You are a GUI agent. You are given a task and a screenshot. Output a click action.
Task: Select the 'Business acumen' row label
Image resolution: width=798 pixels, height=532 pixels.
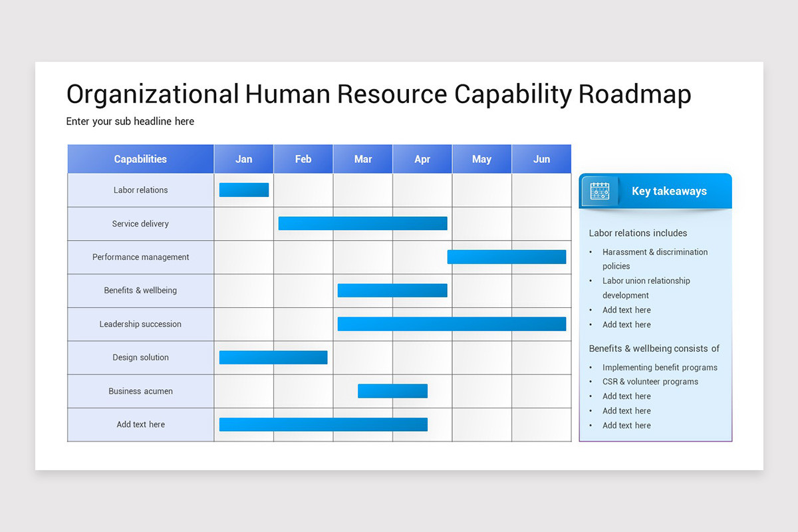pyautogui.click(x=140, y=391)
